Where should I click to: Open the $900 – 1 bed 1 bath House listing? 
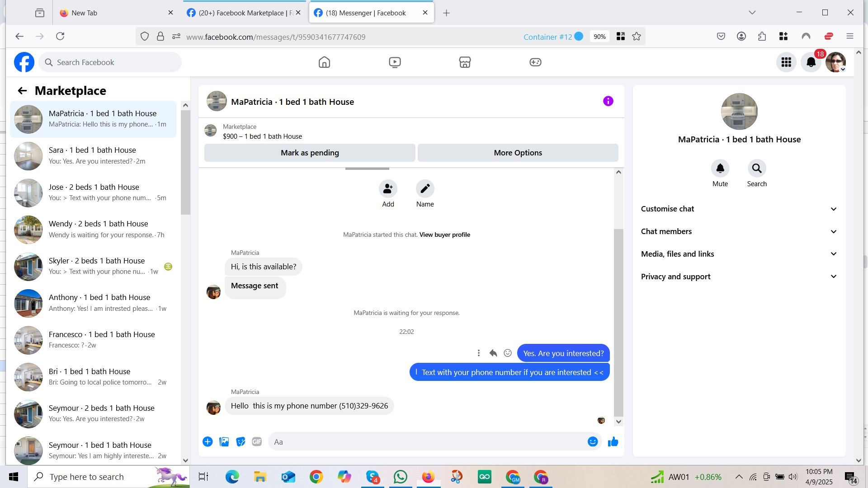coord(262,136)
